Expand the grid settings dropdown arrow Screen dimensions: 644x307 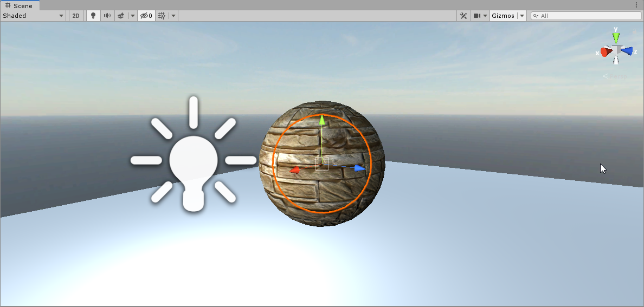click(x=173, y=16)
